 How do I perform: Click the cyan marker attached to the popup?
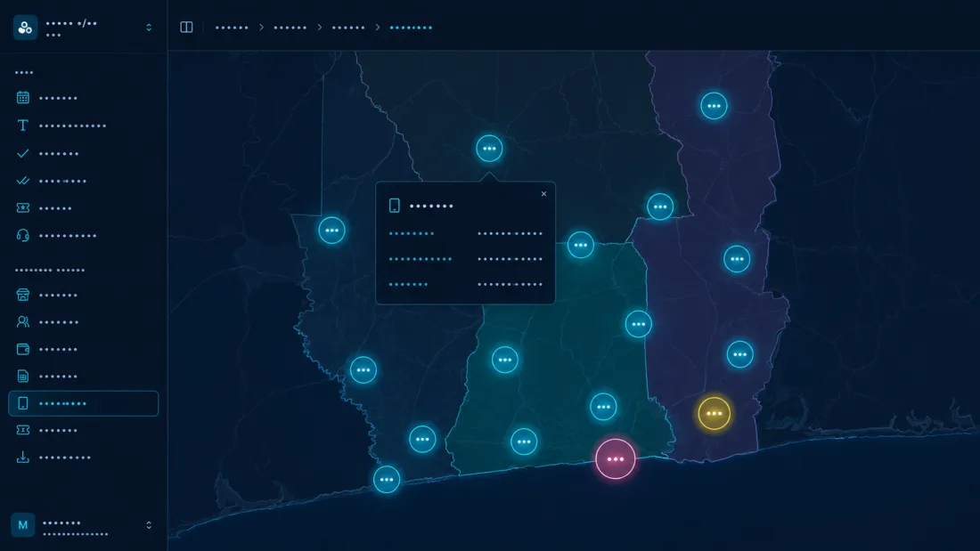[x=489, y=149]
